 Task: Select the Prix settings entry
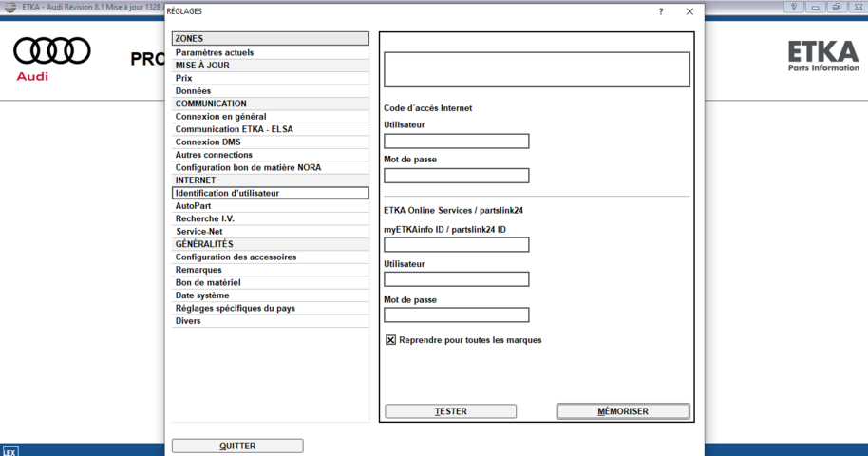click(270, 78)
